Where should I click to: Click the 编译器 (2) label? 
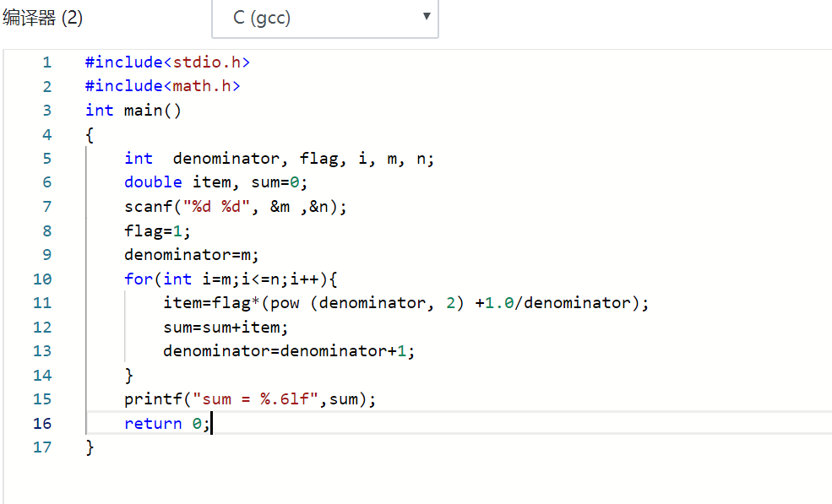pos(42,18)
